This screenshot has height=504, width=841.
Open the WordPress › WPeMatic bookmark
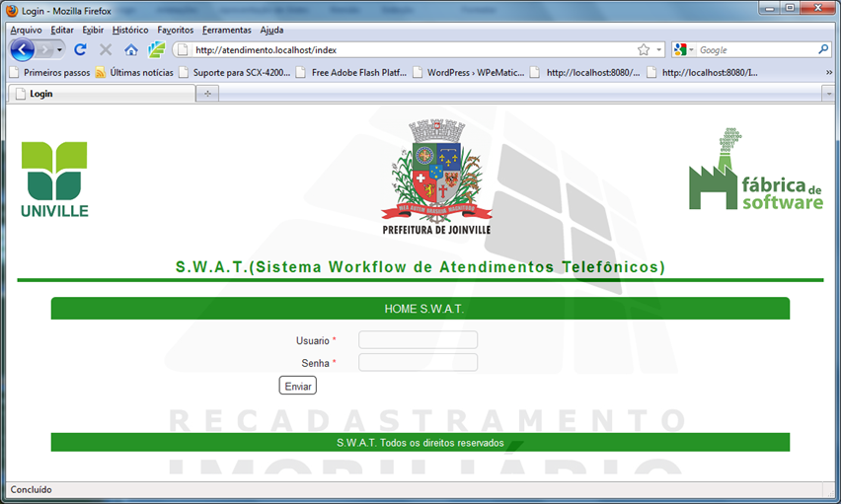(469, 72)
